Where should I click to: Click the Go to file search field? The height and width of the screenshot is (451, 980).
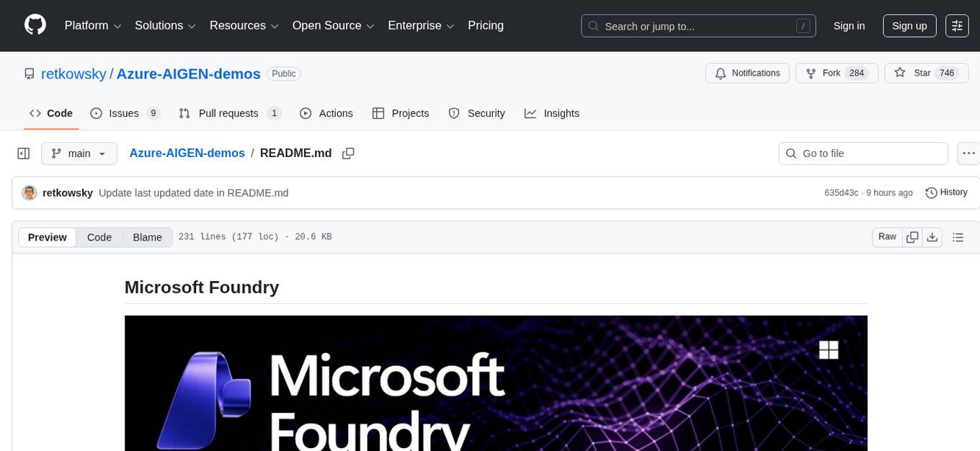point(863,153)
